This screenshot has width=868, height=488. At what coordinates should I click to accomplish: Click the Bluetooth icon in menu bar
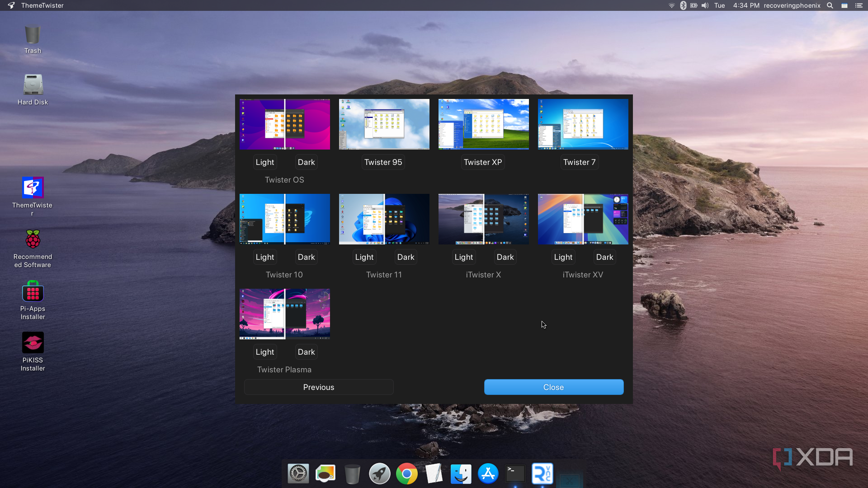coord(683,5)
